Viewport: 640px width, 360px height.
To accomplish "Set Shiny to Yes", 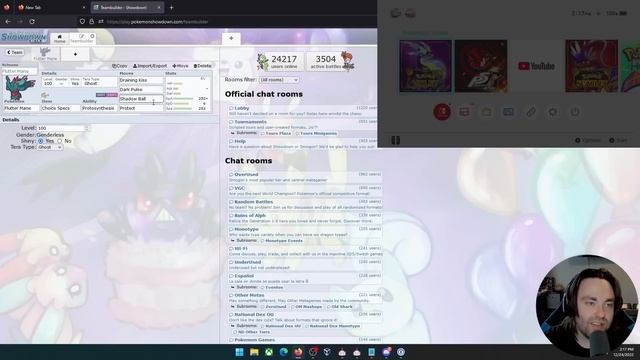I will point(40,141).
